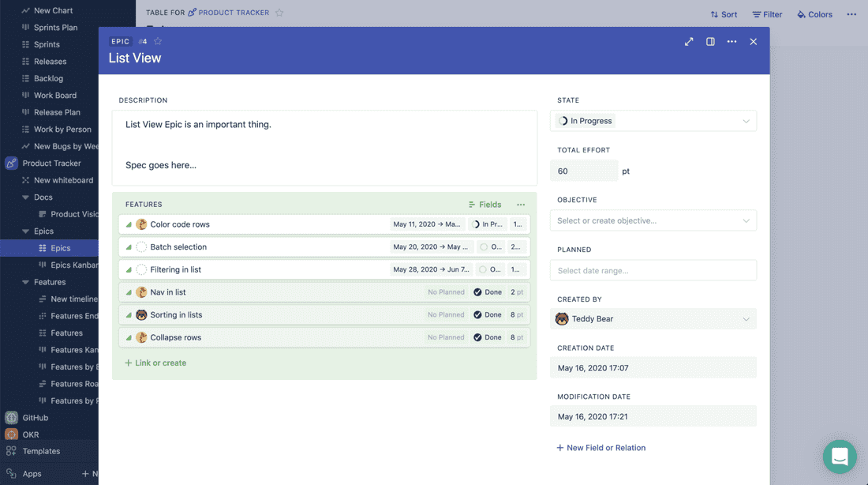Screen dimensions: 868x485
Task: Open the epic's three-dot more menu
Action: pos(731,42)
